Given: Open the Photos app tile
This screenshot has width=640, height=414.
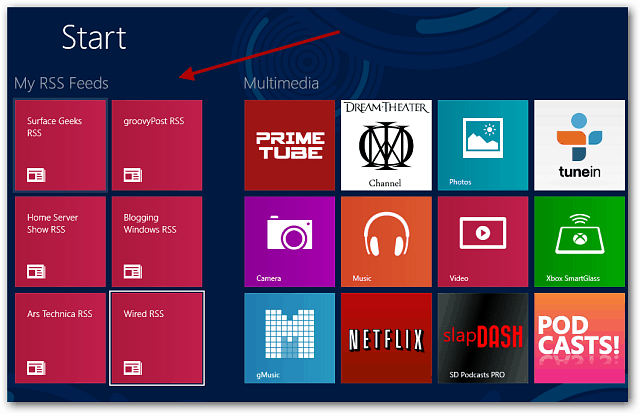Looking at the screenshot, I should pyautogui.click(x=483, y=145).
